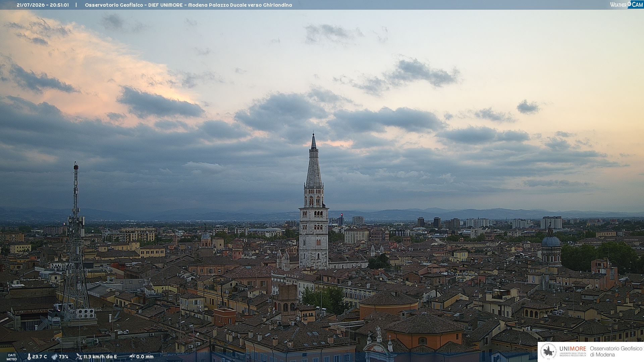Select the 23.7 C temperature reading
Viewport: 644px width, 362px height.
tap(40, 357)
